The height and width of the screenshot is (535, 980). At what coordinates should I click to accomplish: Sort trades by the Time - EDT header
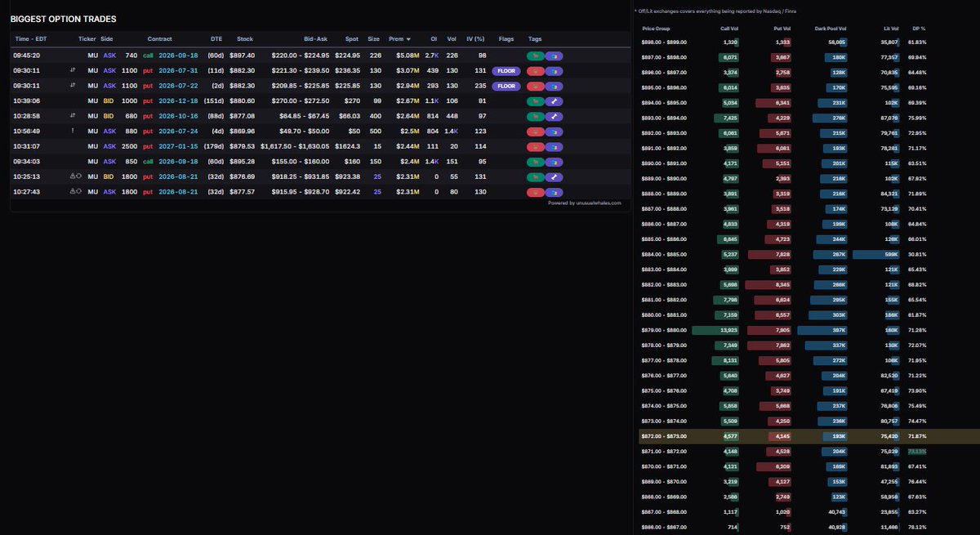tap(31, 39)
